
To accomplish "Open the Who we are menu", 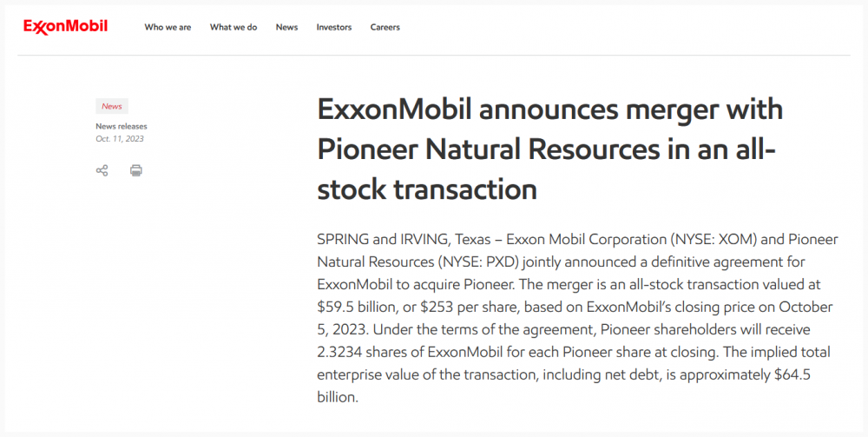I will point(168,27).
